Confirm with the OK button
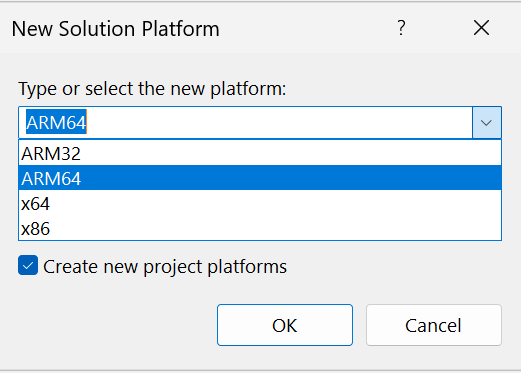Screen dimensions: 521x373 285,325
